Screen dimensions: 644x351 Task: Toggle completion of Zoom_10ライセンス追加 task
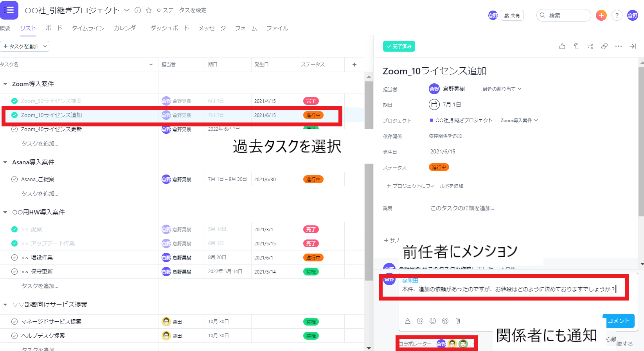(x=14, y=115)
